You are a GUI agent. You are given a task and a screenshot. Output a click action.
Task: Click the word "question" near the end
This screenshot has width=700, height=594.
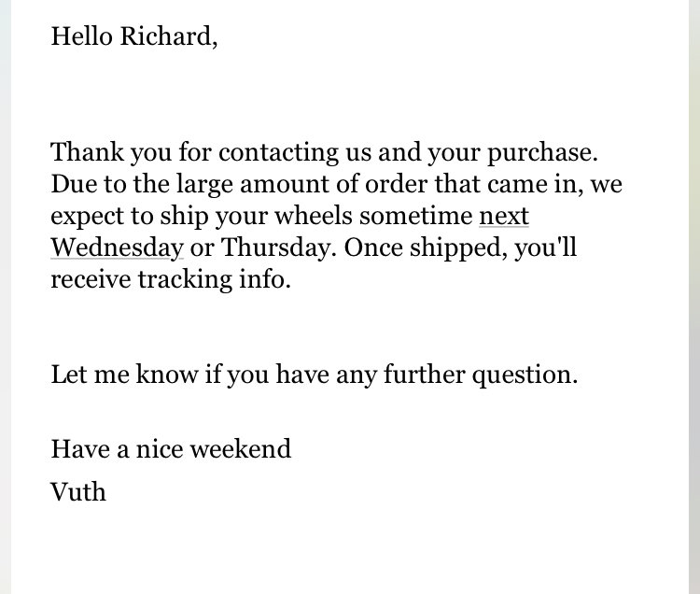(x=521, y=375)
